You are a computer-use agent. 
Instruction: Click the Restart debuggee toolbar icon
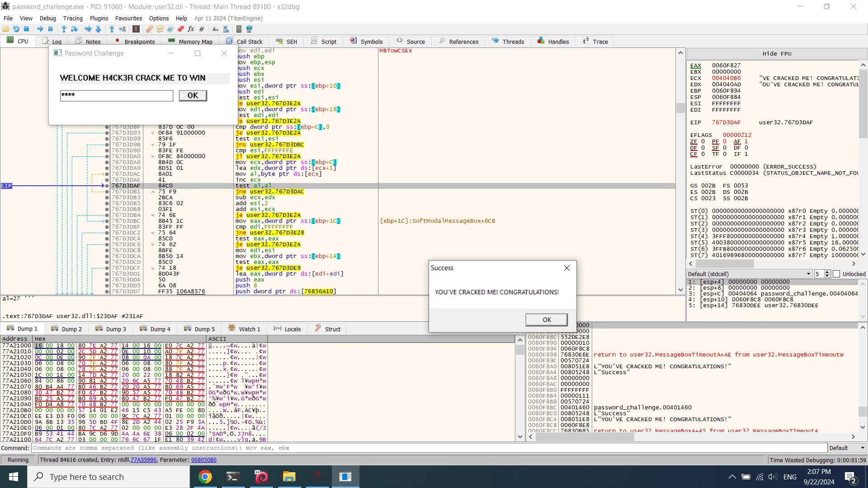pos(16,29)
